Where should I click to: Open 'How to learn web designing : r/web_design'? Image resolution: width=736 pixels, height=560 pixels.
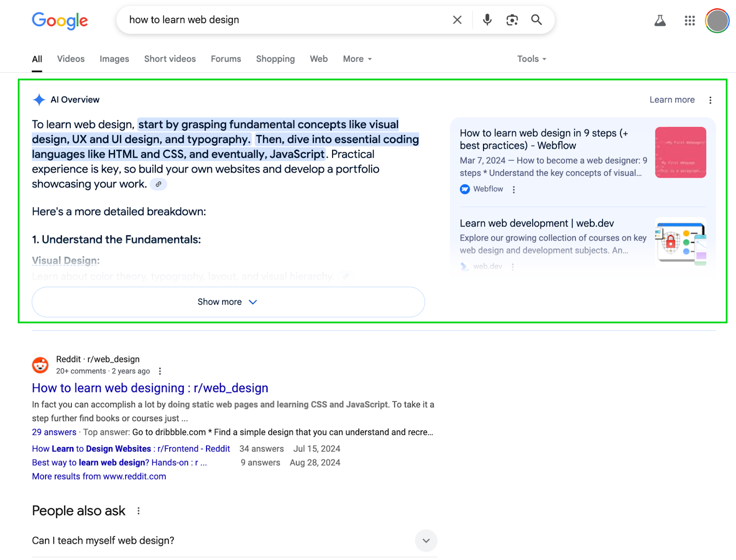click(149, 388)
